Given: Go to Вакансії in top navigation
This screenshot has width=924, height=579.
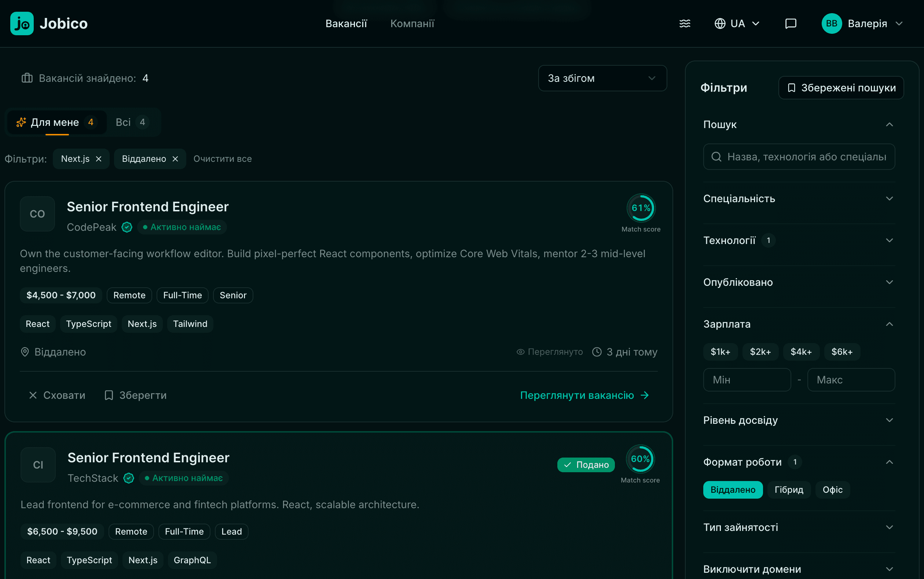Looking at the screenshot, I should click(x=346, y=23).
